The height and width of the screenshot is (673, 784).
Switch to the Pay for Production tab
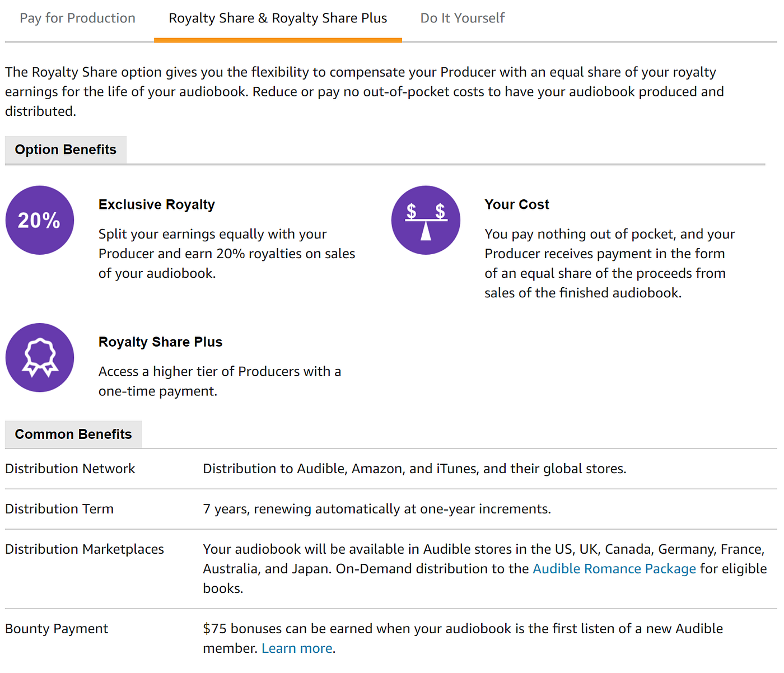[x=77, y=18]
